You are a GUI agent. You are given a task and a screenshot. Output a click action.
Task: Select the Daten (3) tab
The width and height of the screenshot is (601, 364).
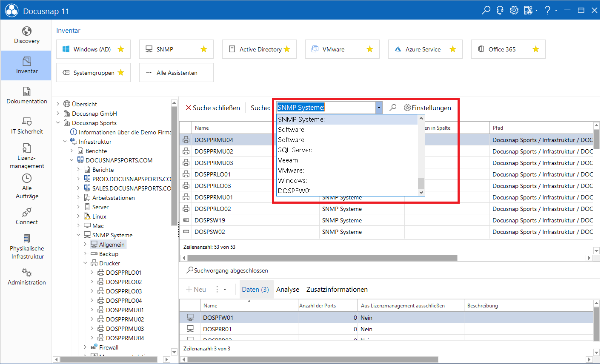coord(255,290)
